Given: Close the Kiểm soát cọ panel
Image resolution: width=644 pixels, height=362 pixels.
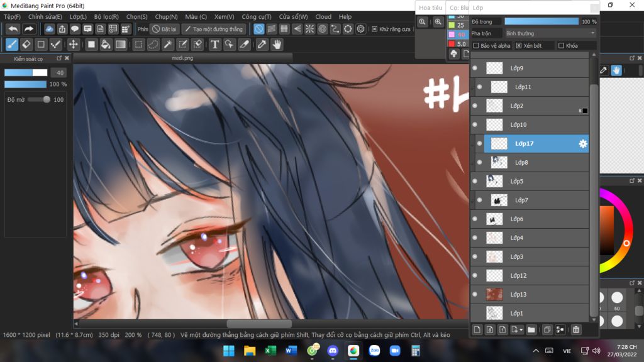Looking at the screenshot, I should pyautogui.click(x=67, y=58).
